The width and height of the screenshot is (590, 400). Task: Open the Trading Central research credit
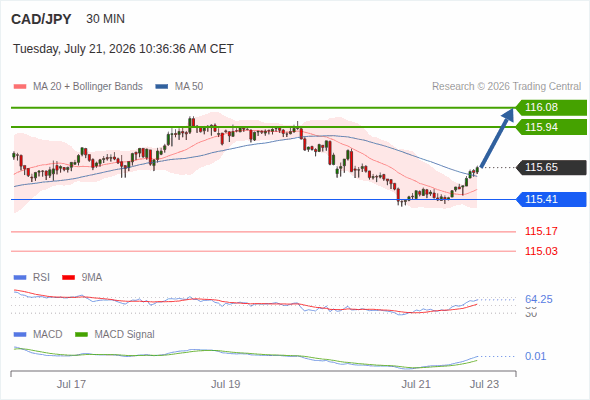[x=506, y=87]
